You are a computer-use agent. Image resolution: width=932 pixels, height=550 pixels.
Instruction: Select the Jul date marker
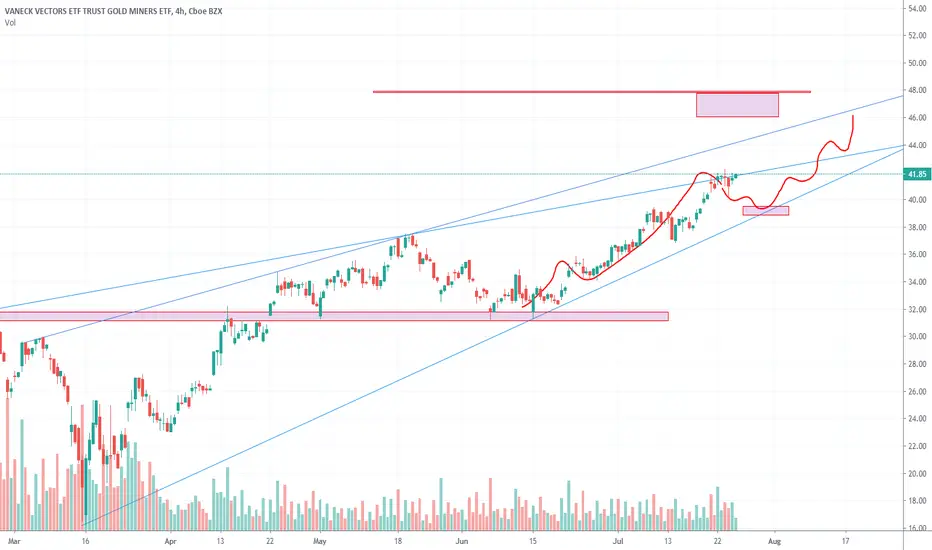[618, 541]
